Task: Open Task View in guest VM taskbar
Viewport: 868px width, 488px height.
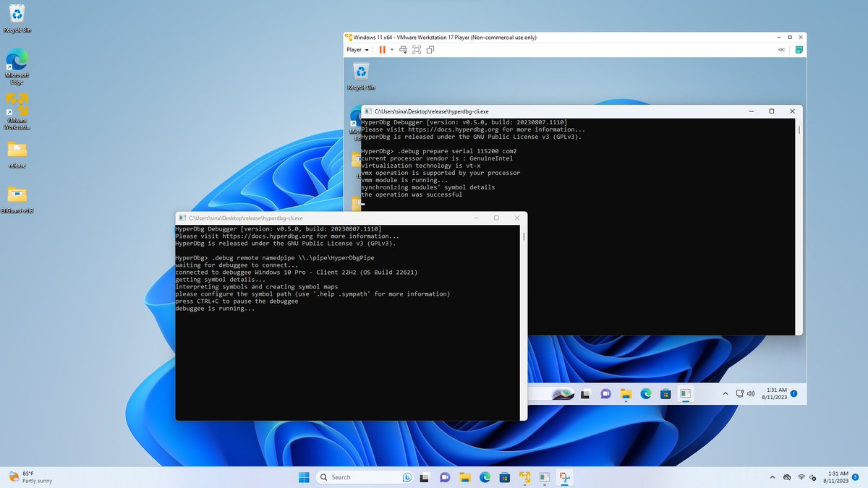Action: click(587, 393)
